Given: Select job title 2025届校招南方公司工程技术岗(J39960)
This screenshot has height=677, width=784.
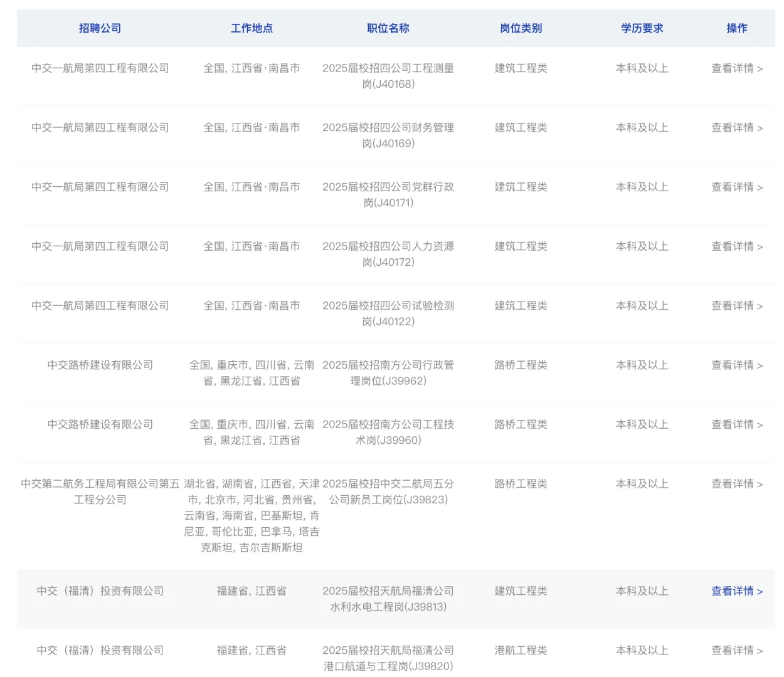Looking at the screenshot, I should click(388, 432).
